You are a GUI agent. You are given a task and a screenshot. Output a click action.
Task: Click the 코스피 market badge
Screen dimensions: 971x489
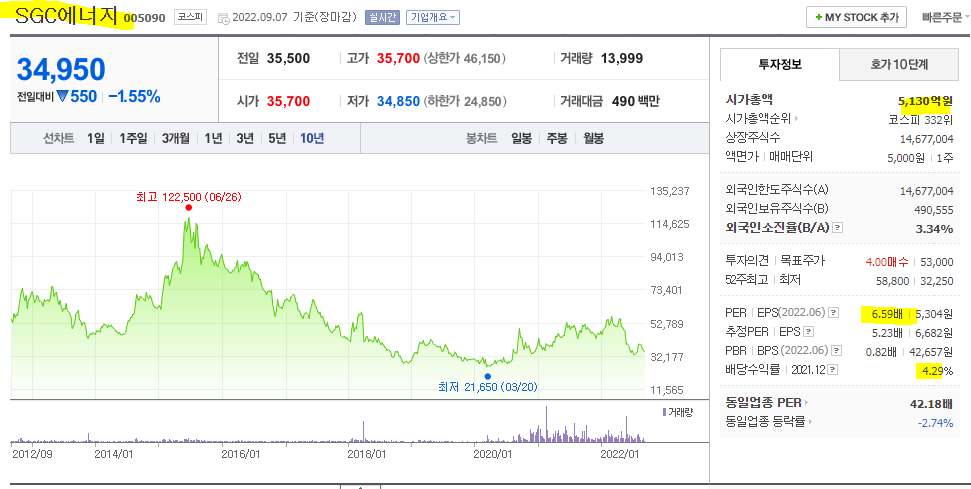(189, 17)
